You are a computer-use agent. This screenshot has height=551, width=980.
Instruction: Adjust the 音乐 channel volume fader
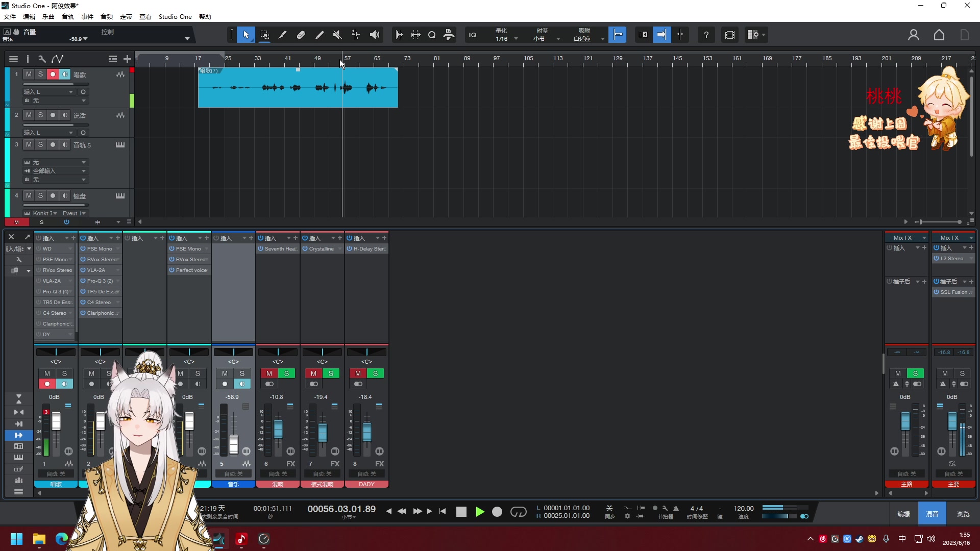tap(233, 444)
